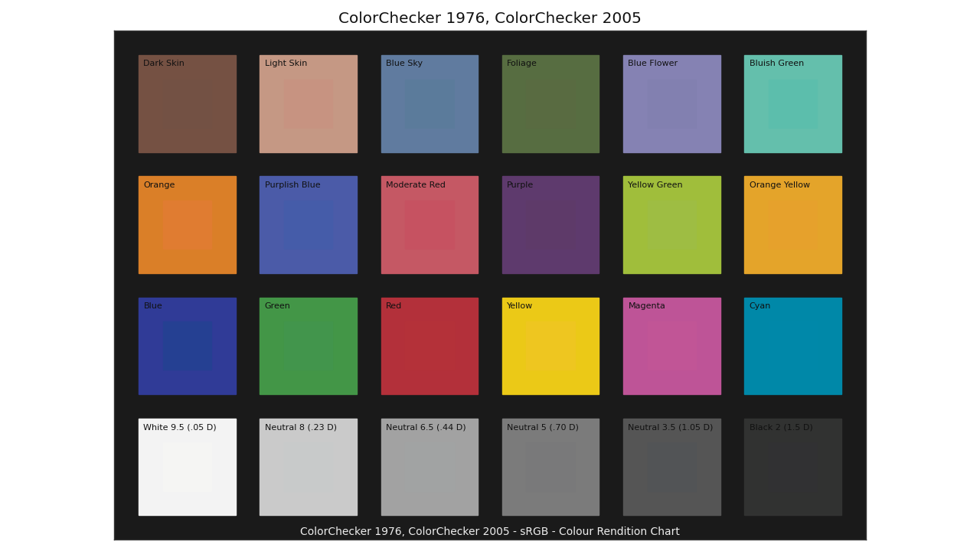
Task: Click the Blue color patch
Action: (188, 346)
